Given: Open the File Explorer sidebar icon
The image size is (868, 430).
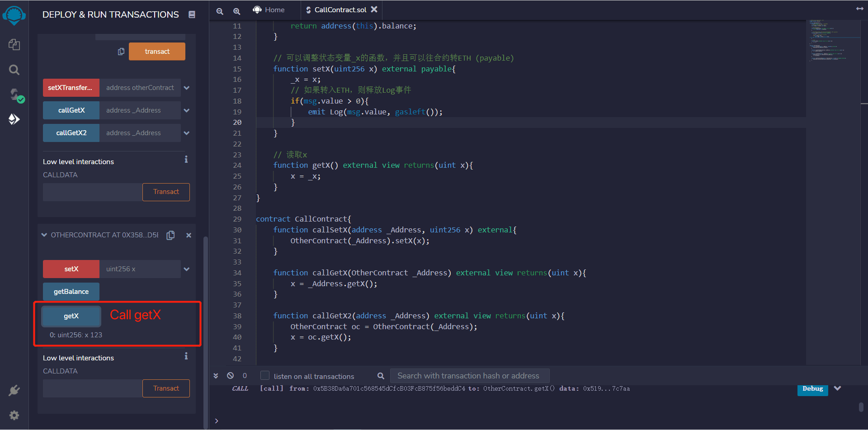Looking at the screenshot, I should click(14, 44).
